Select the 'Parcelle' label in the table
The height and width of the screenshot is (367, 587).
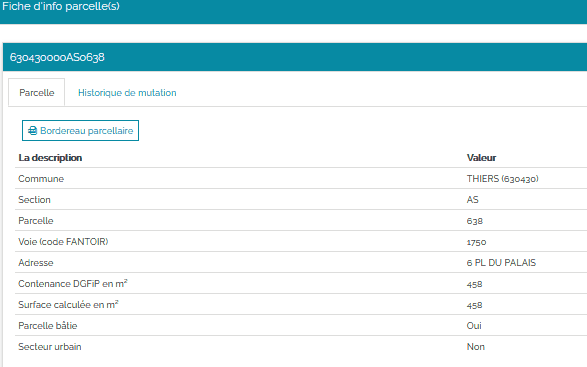click(36, 221)
